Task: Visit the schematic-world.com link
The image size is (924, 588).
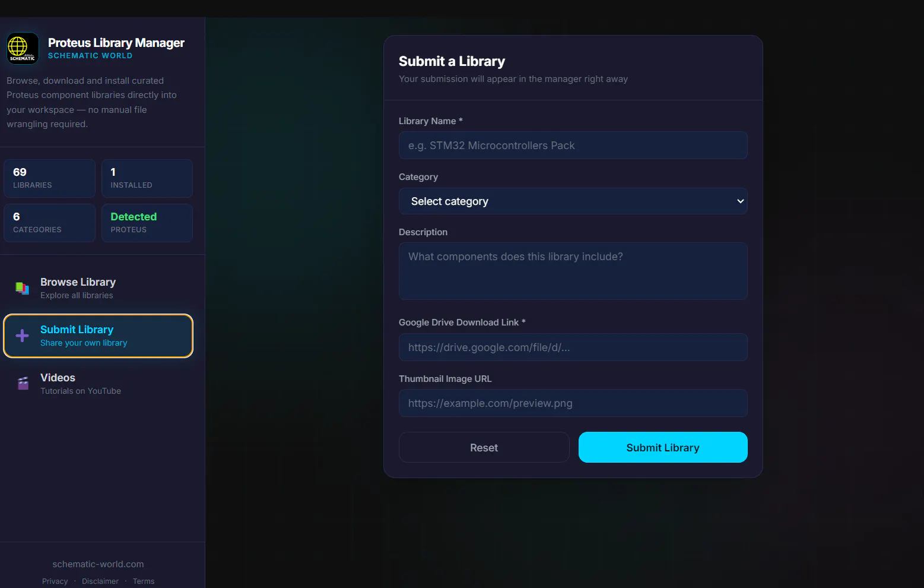Action: pyautogui.click(x=98, y=564)
